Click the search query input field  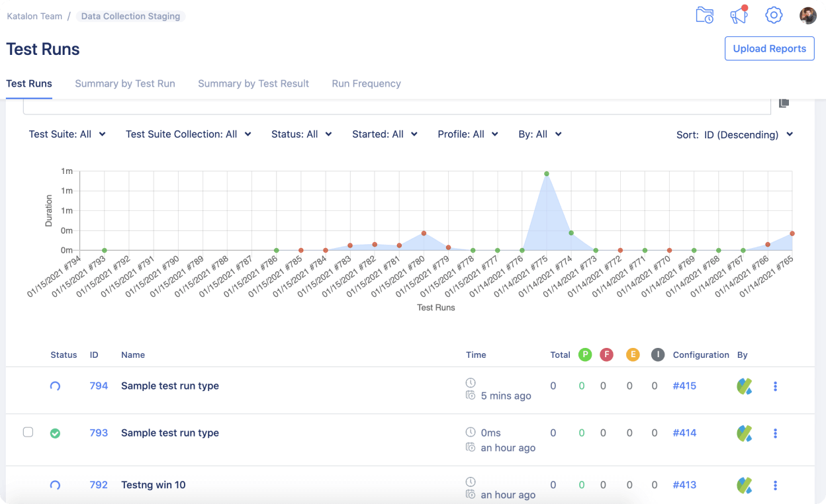point(397,106)
